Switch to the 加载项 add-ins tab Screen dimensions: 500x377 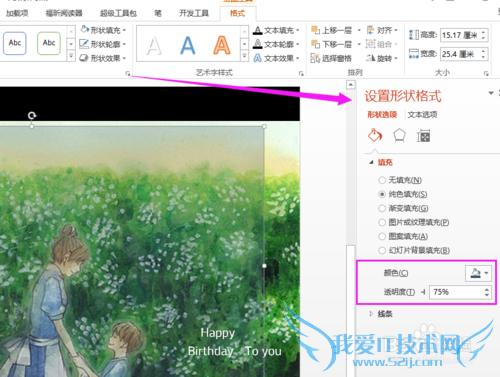(x=17, y=13)
